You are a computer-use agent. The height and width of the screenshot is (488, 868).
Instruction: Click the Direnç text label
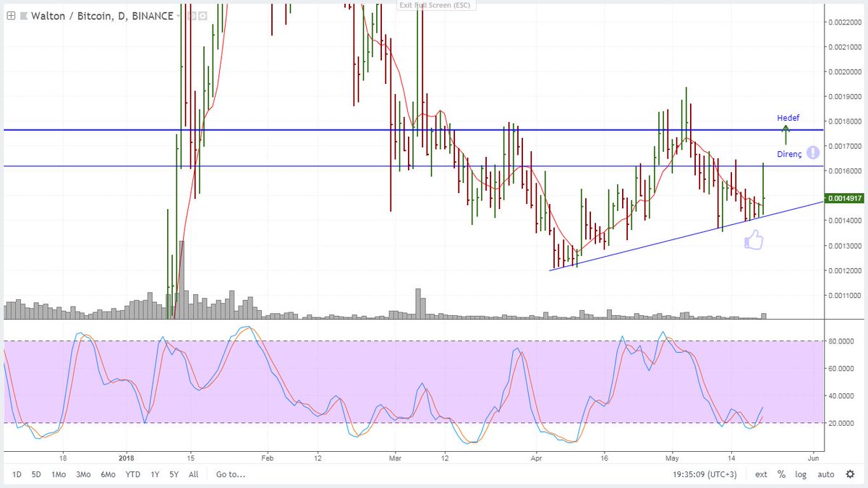pos(788,154)
